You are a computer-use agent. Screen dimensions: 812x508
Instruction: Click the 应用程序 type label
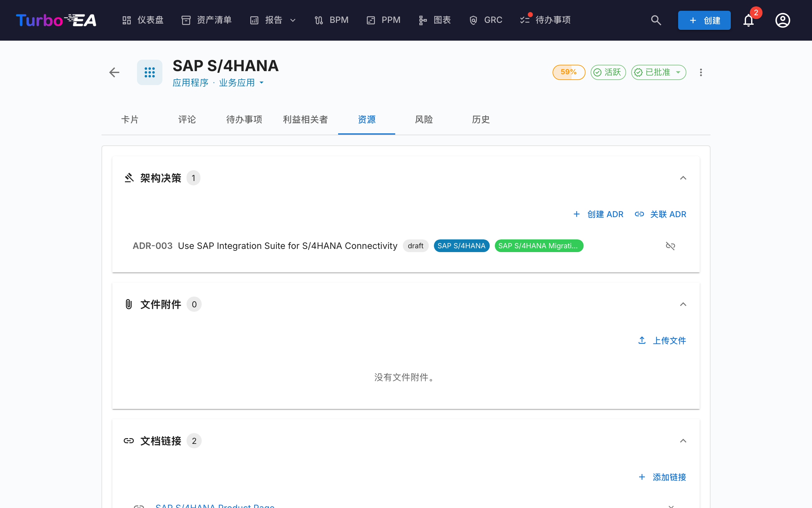pyautogui.click(x=190, y=83)
